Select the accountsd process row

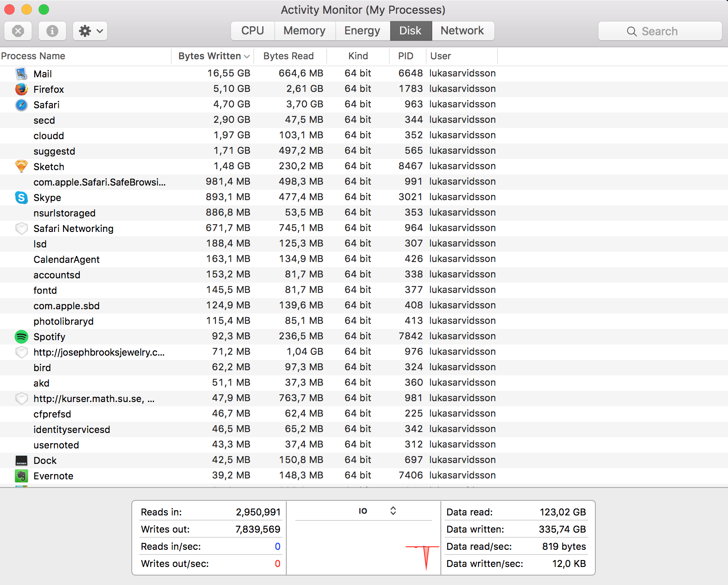(364, 274)
